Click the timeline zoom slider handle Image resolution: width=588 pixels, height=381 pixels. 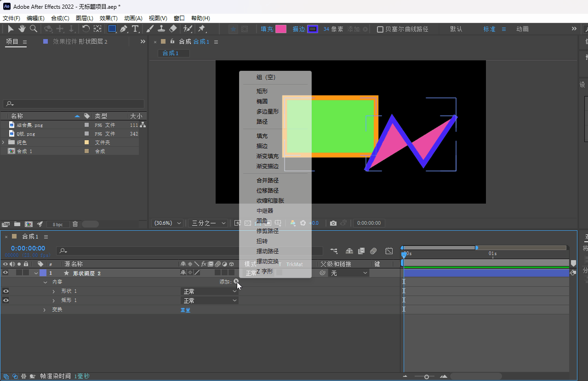pos(427,377)
